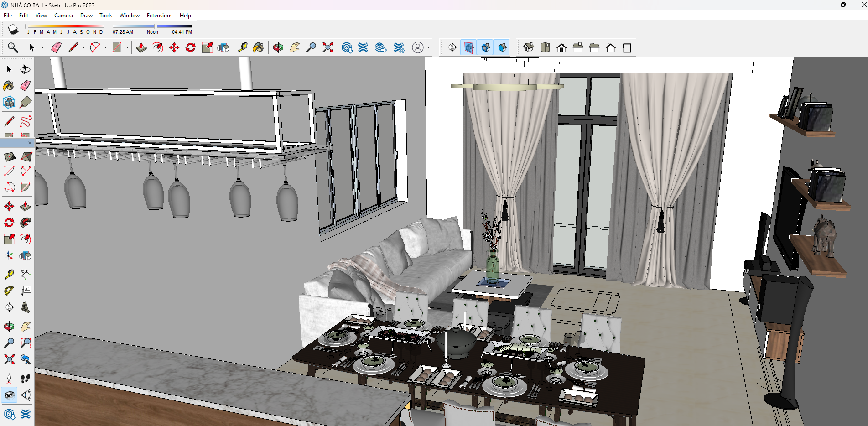The height and width of the screenshot is (426, 868).
Task: Switch to Iso view
Action: [x=529, y=47]
